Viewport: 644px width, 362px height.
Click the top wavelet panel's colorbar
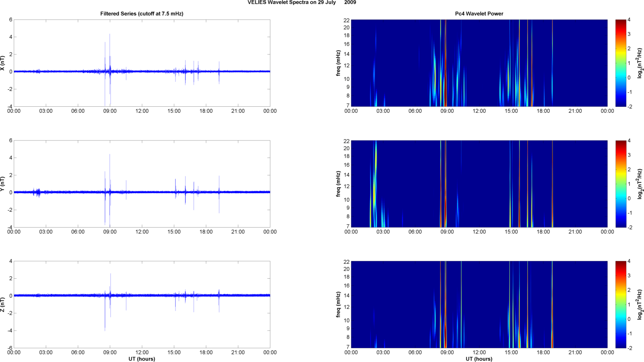point(621,63)
